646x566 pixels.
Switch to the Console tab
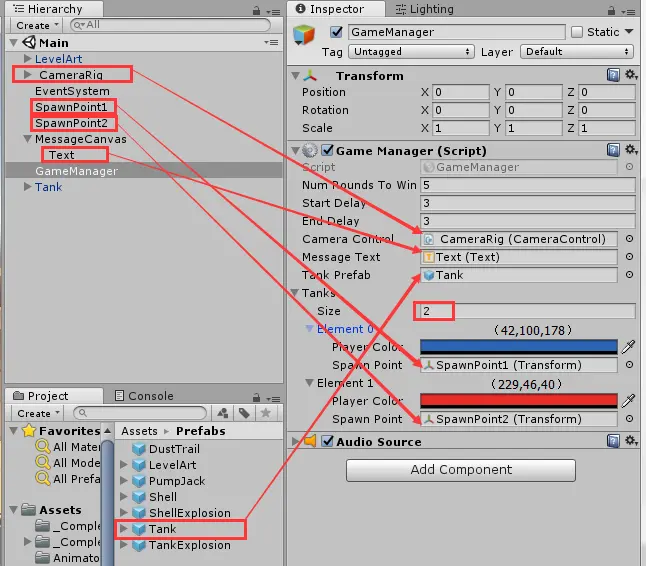[144, 396]
